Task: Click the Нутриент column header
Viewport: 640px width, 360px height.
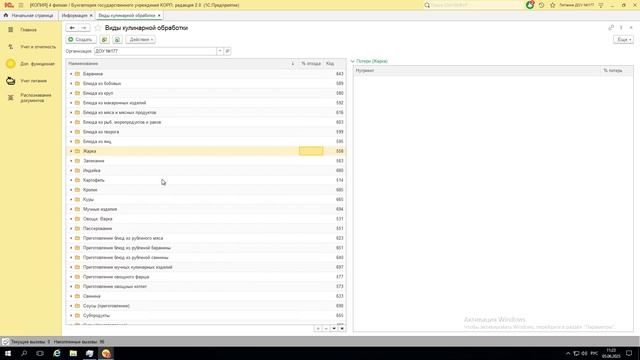Action: click(x=477, y=71)
